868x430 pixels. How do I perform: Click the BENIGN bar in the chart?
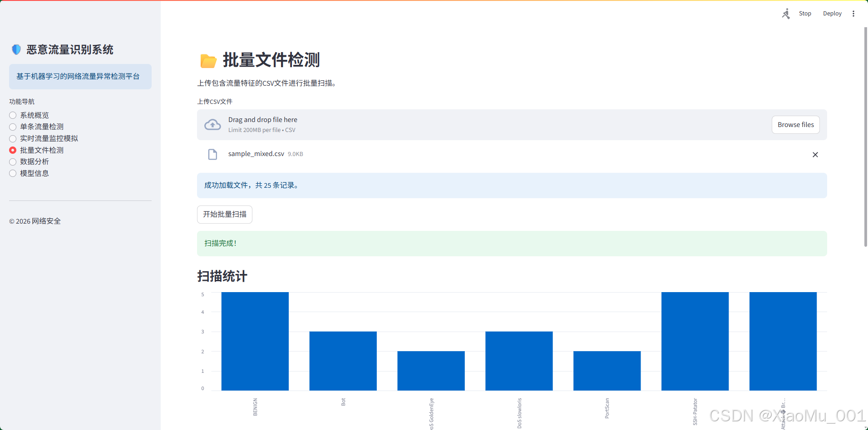pyautogui.click(x=255, y=341)
